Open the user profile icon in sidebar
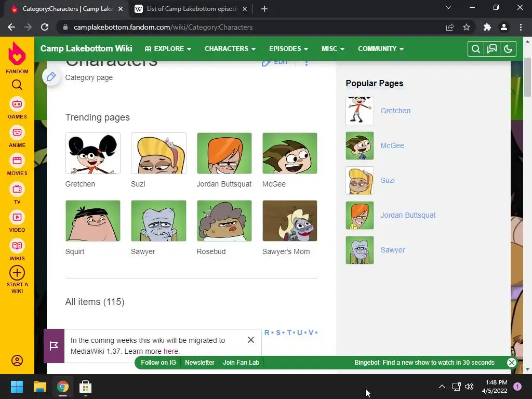The width and height of the screenshot is (532, 399). (17, 361)
